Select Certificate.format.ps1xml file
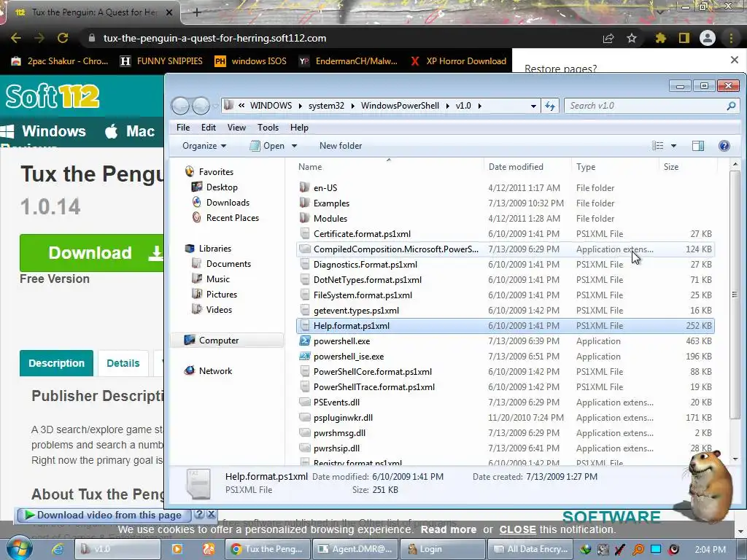This screenshot has height=560, width=747. [x=505, y=234]
